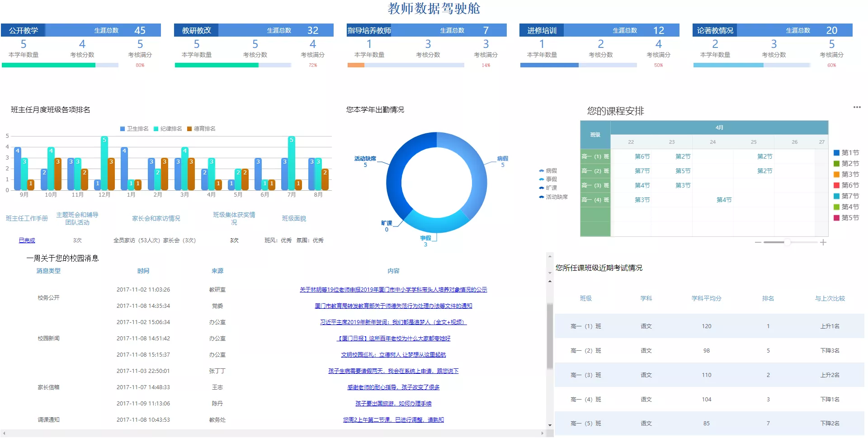
Task: Click the left arrow of the bottom horizontal scrollbar
Action: coord(4,433)
